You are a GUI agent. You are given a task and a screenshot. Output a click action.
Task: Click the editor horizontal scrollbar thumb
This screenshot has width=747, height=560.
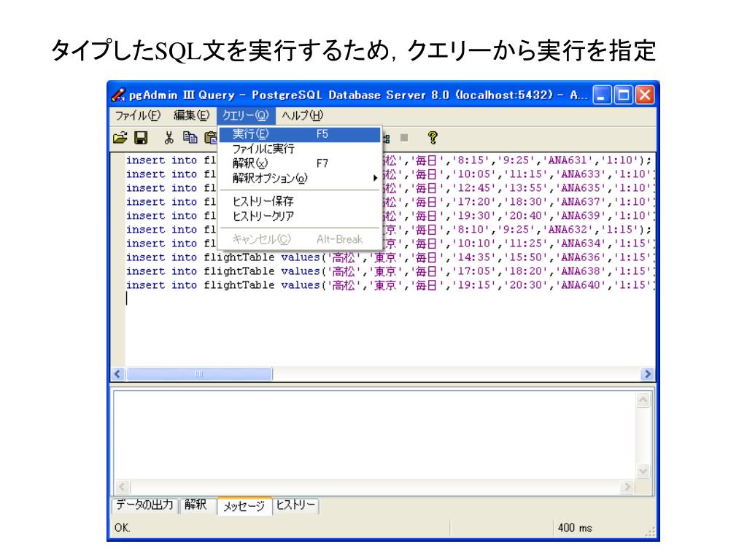click(199, 374)
